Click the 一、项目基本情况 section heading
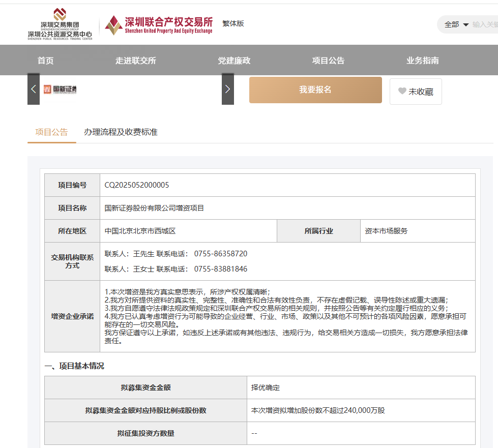The width and height of the screenshot is (498, 448). tap(74, 366)
